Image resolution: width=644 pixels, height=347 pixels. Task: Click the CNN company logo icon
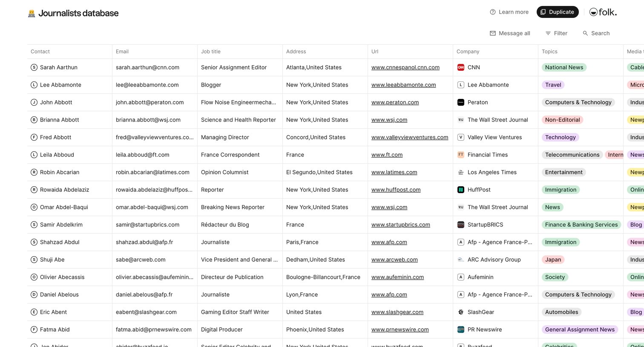(461, 67)
